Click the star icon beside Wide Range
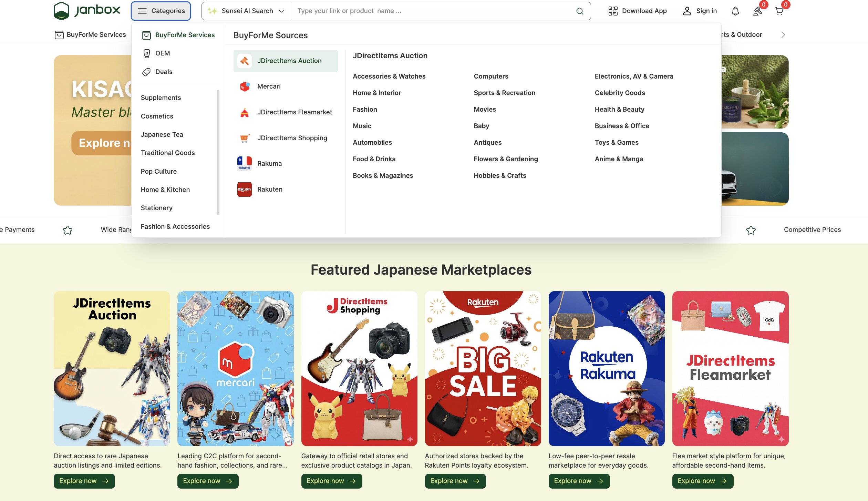The image size is (868, 501). pyautogui.click(x=68, y=230)
